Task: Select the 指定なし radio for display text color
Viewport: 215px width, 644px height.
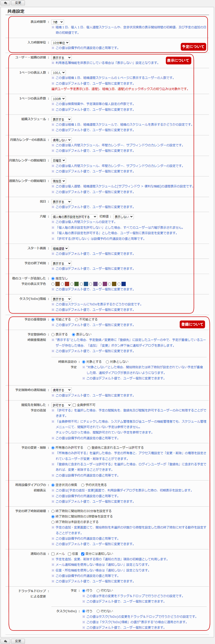Action: [53, 278]
